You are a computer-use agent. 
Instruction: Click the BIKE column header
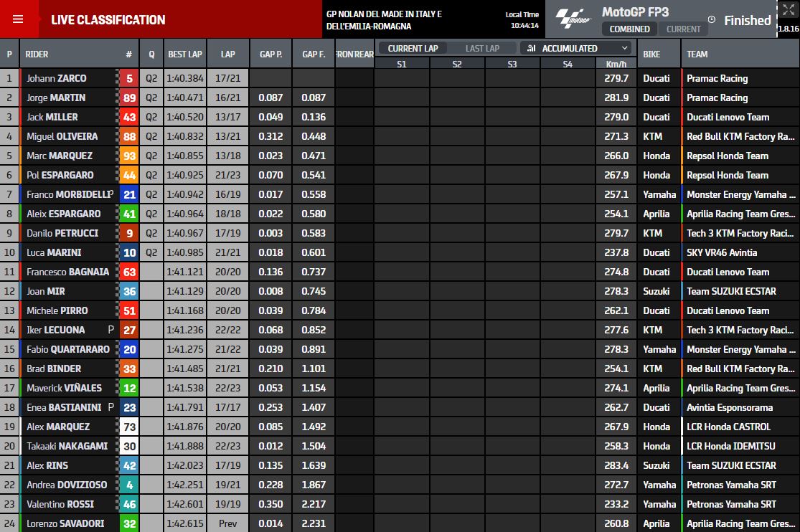[651, 54]
